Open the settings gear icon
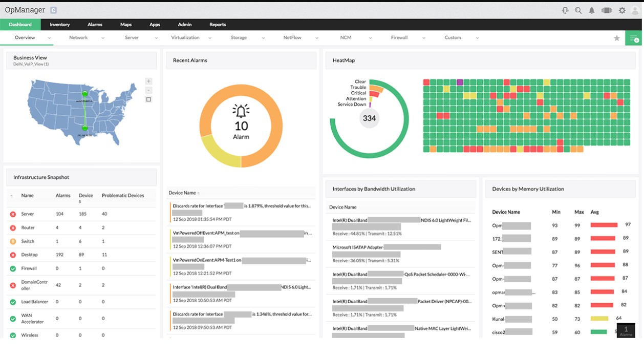The width and height of the screenshot is (644, 354). pyautogui.click(x=621, y=10)
